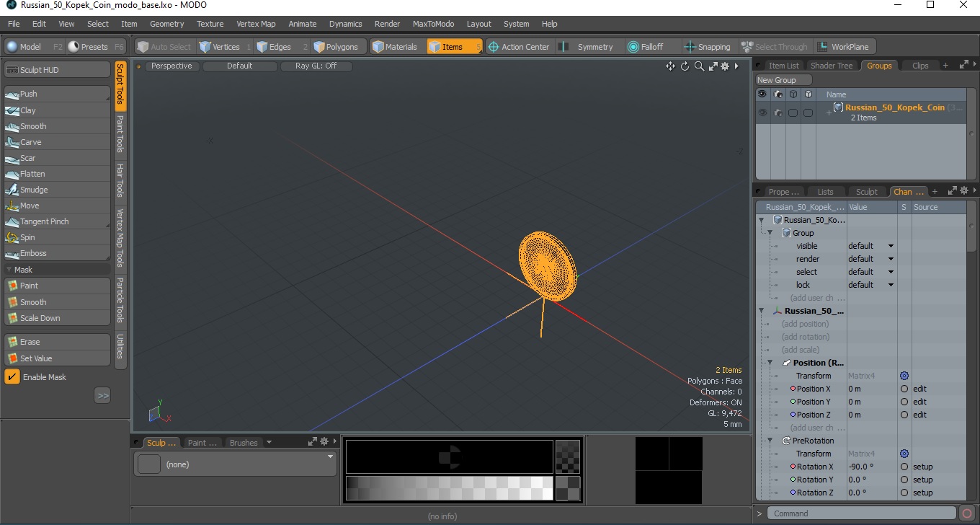This screenshot has width=980, height=525.
Task: Click viewport zoom magnifier icon
Action: pos(699,66)
